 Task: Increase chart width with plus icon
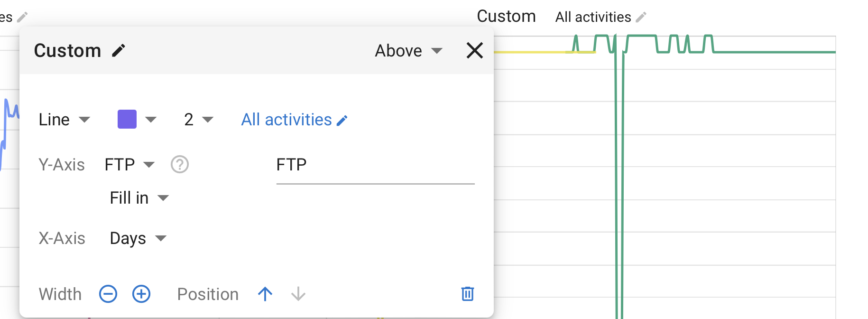[141, 294]
